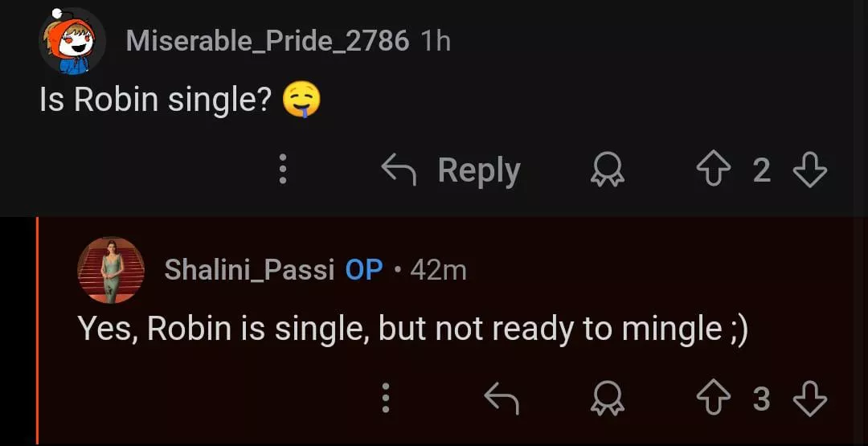Click the blue OP badge
868x446 pixels.
(x=364, y=270)
